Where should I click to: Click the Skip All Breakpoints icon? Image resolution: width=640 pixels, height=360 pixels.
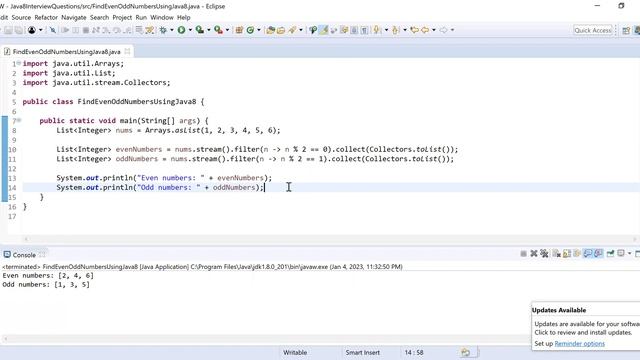[53, 30]
